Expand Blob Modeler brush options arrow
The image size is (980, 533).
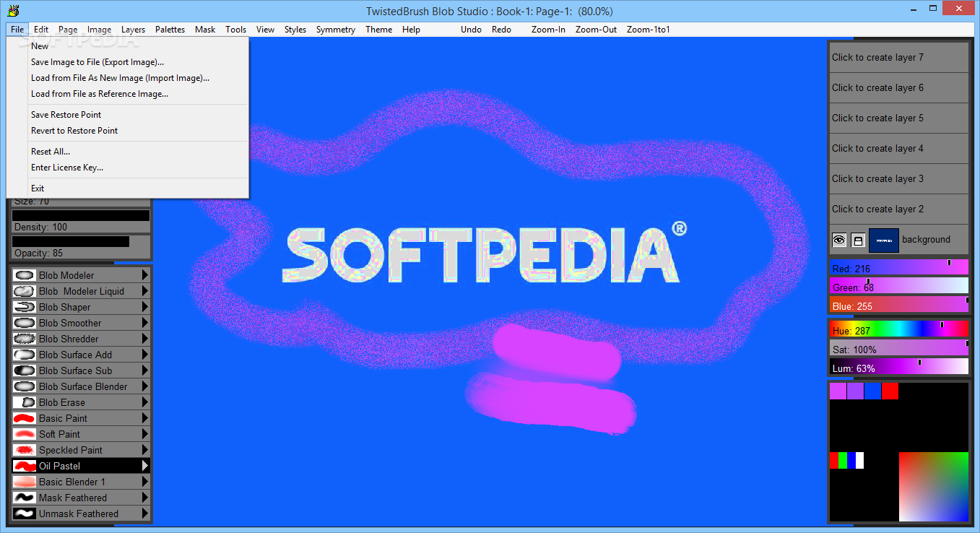tap(145, 275)
